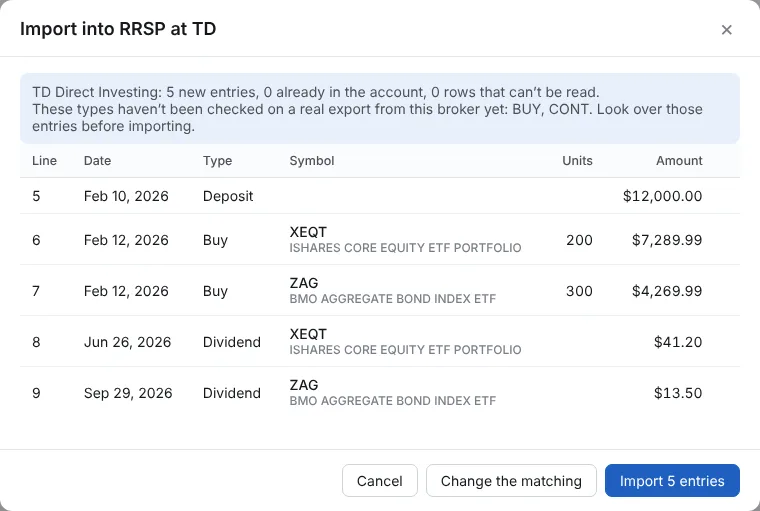Click Import 5 entries button

click(672, 480)
